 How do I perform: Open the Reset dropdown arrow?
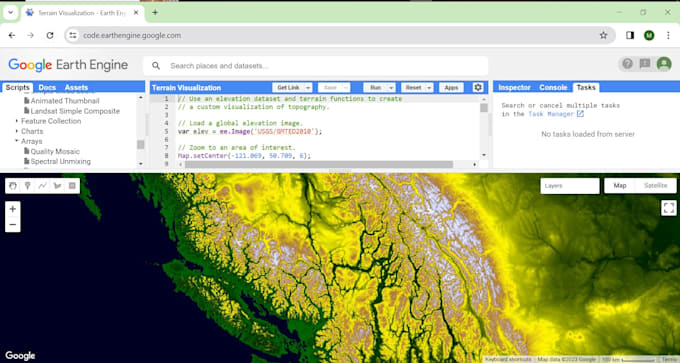(429, 88)
